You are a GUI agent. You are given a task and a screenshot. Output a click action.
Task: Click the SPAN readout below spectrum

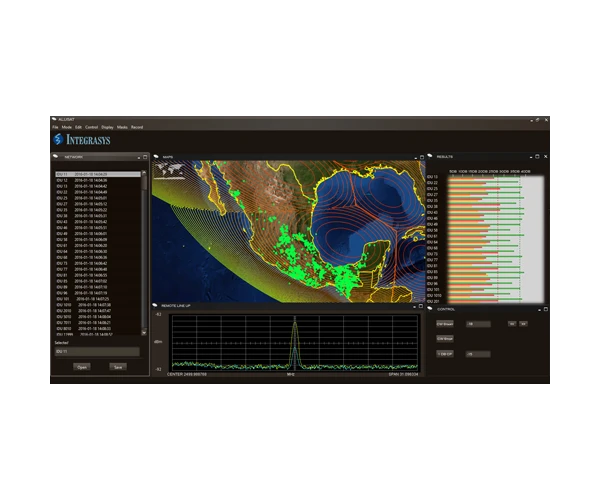coord(403,374)
